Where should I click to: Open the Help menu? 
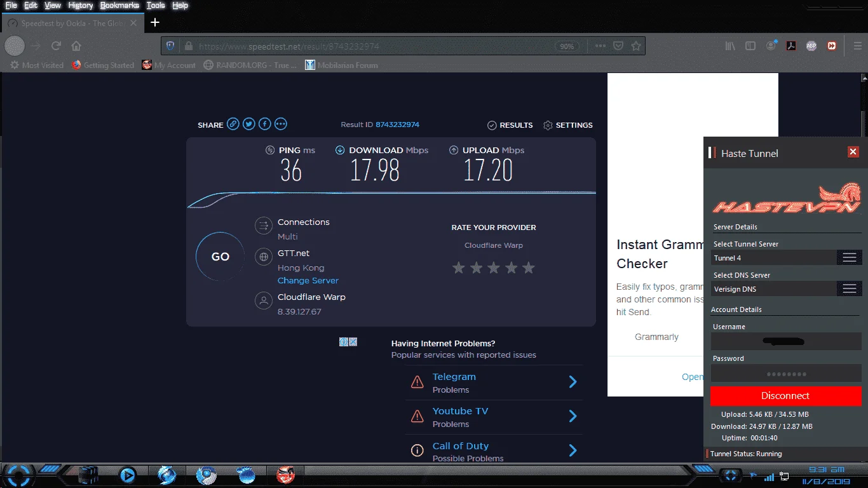coord(180,5)
